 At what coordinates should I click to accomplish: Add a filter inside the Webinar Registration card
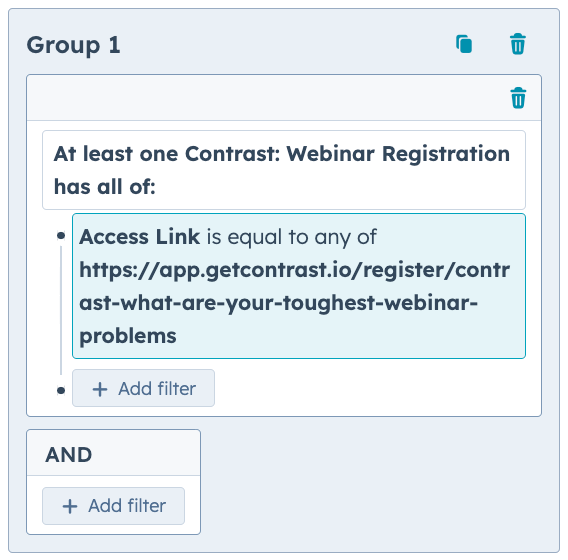(143, 388)
